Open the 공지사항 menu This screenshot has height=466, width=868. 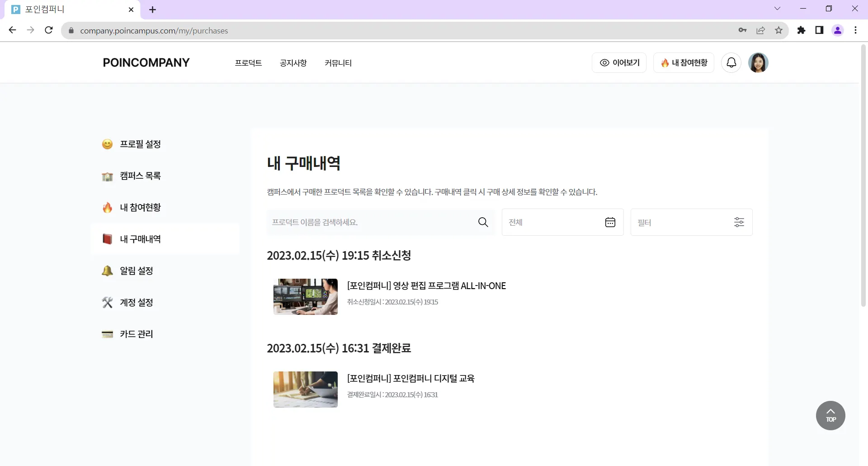[293, 63]
